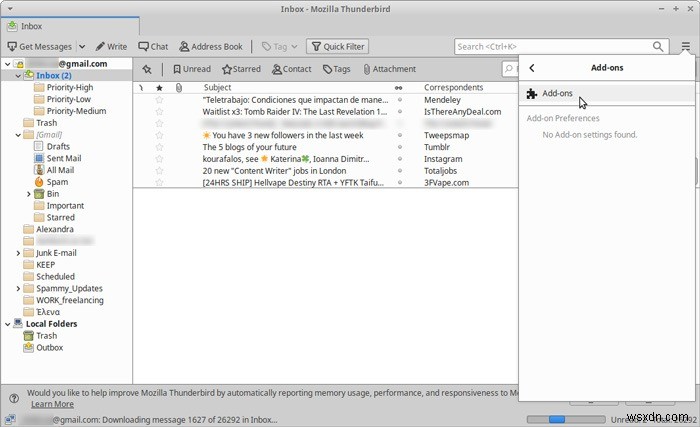Screen dimensions: 700x427
Task: Star the Tomb Raider waitlist message
Action: (x=159, y=112)
